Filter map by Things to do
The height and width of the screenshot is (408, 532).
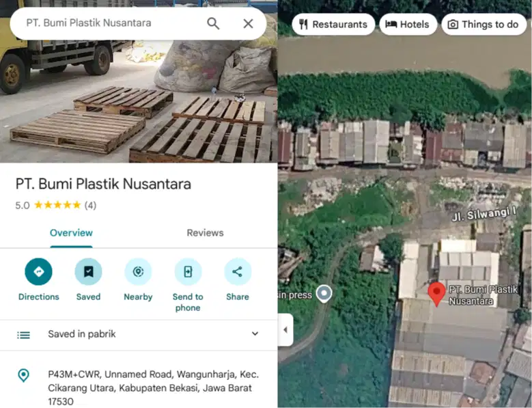click(484, 25)
